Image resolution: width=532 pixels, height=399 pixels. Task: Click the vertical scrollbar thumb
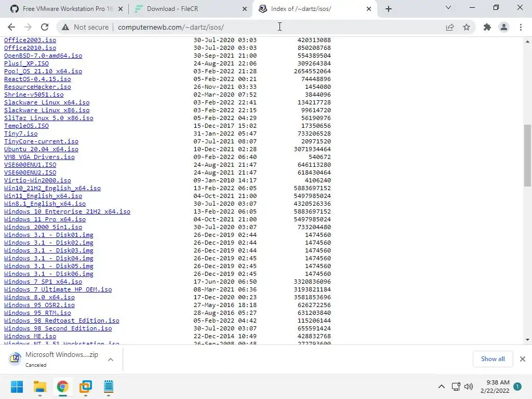(x=527, y=155)
